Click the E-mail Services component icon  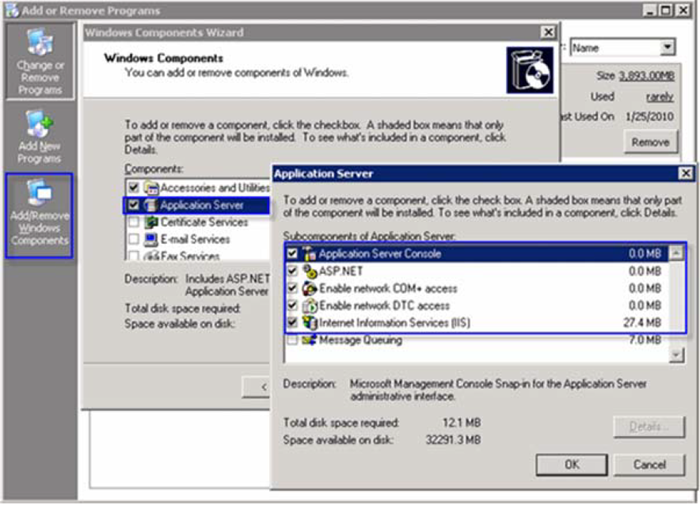point(152,240)
